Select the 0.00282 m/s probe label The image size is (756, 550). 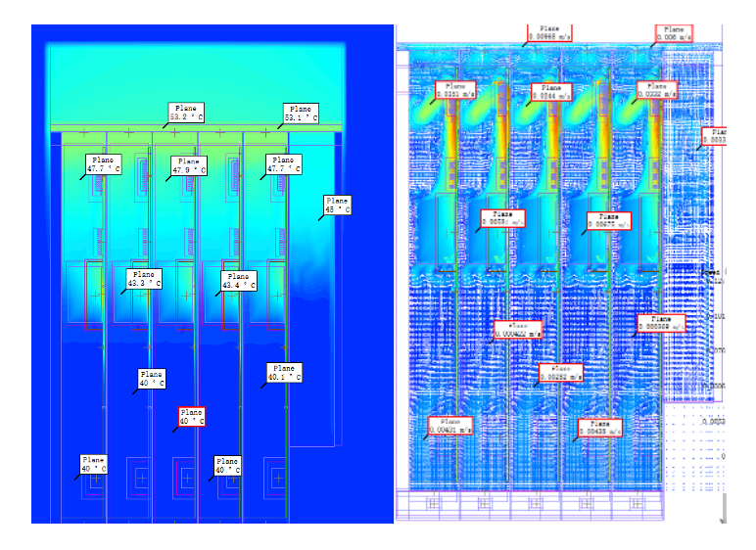[x=561, y=372]
